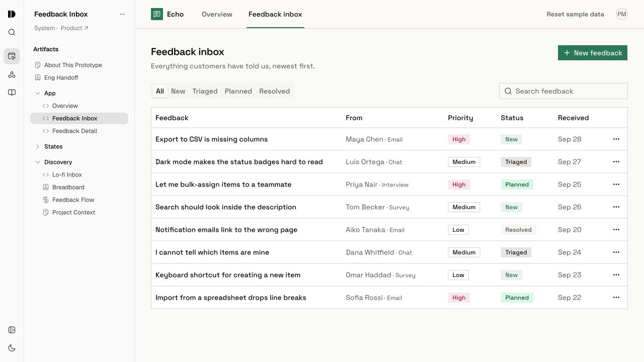
Task: Open row actions for bulk-assign feedback
Action: (x=616, y=185)
